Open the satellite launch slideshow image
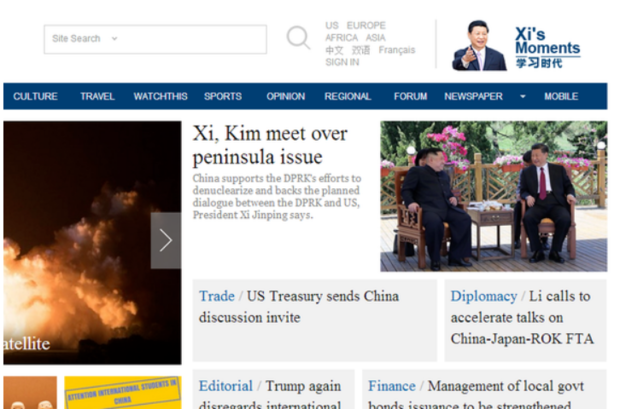 tap(92, 242)
